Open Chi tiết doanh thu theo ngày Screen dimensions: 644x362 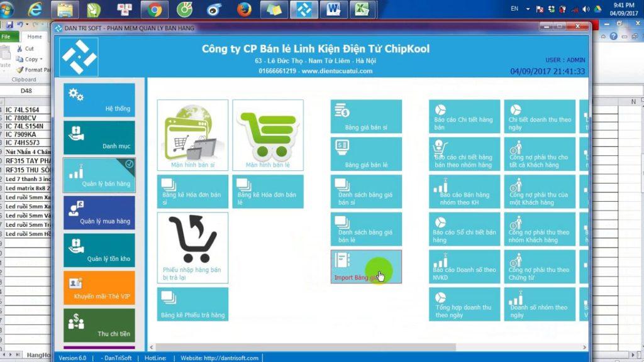540,116
